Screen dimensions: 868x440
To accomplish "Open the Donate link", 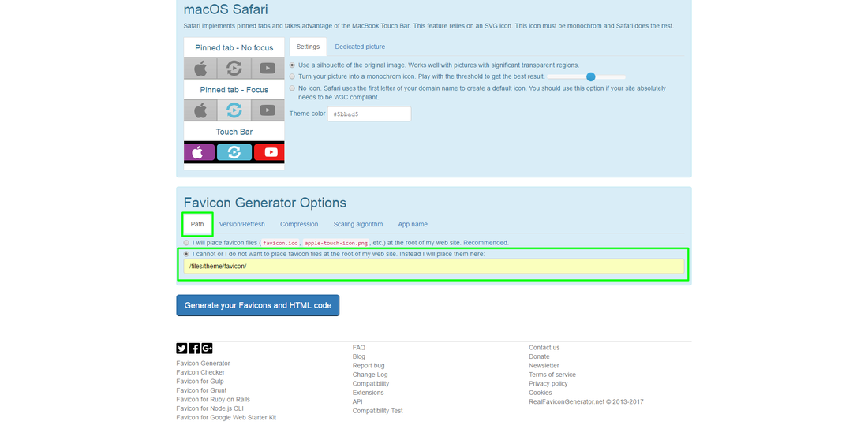I will click(539, 357).
